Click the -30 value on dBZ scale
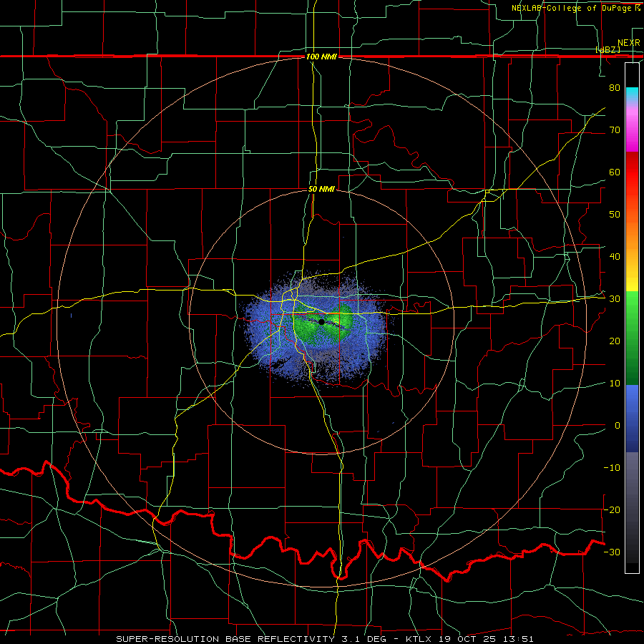Screen dimensions: 644x644 click(612, 552)
